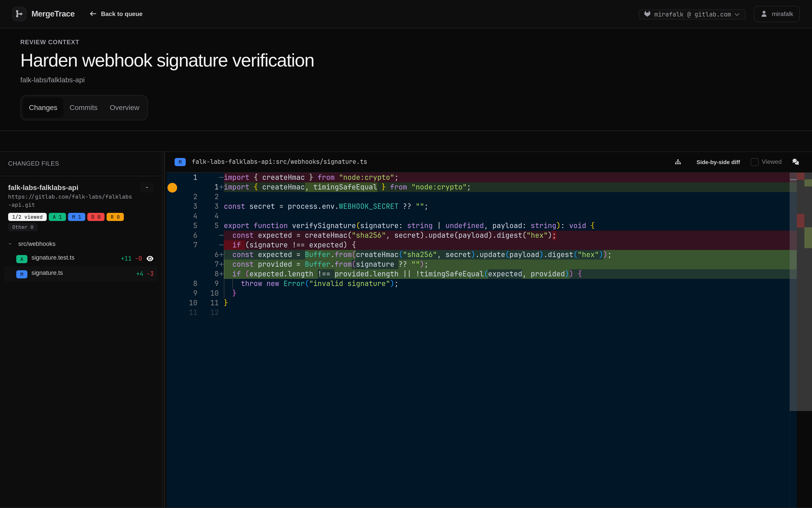Open the comments speech bubbles icon

coord(796,162)
